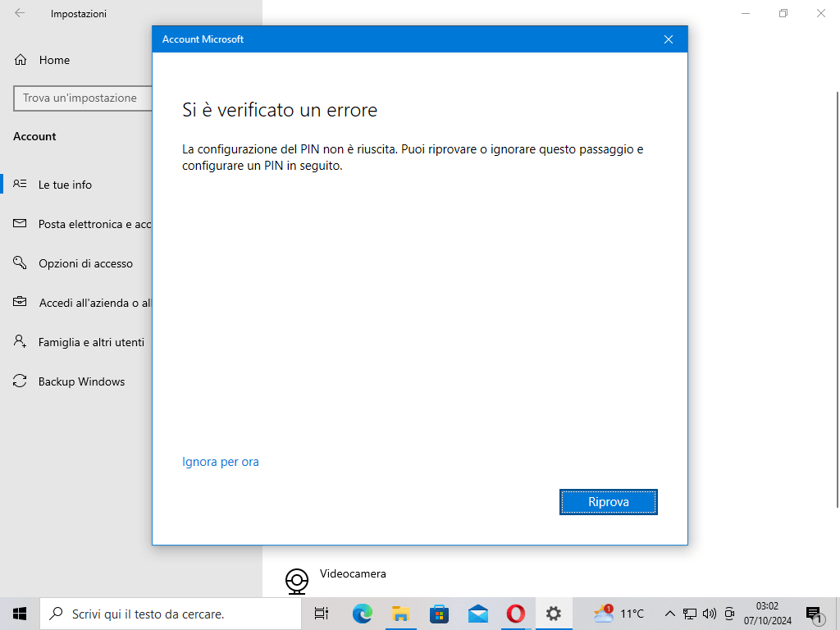Close the Account Microsoft dialog
840x630 pixels.
(668, 39)
